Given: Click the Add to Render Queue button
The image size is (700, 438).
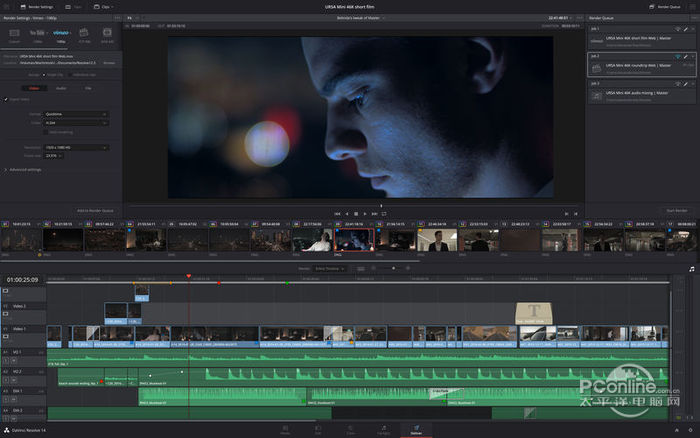Looking at the screenshot, I should tap(94, 211).
